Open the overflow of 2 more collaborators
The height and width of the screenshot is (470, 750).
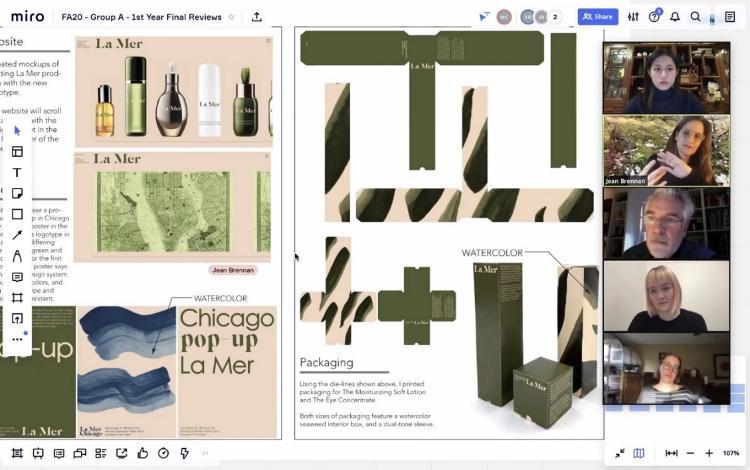pyautogui.click(x=555, y=17)
